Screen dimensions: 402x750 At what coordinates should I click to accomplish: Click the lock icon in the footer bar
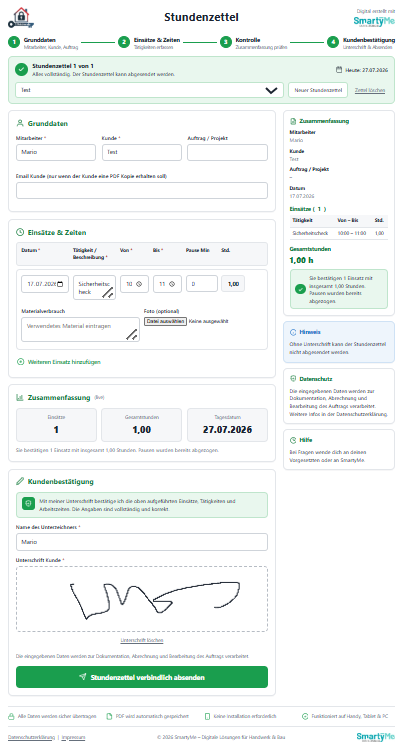11,717
